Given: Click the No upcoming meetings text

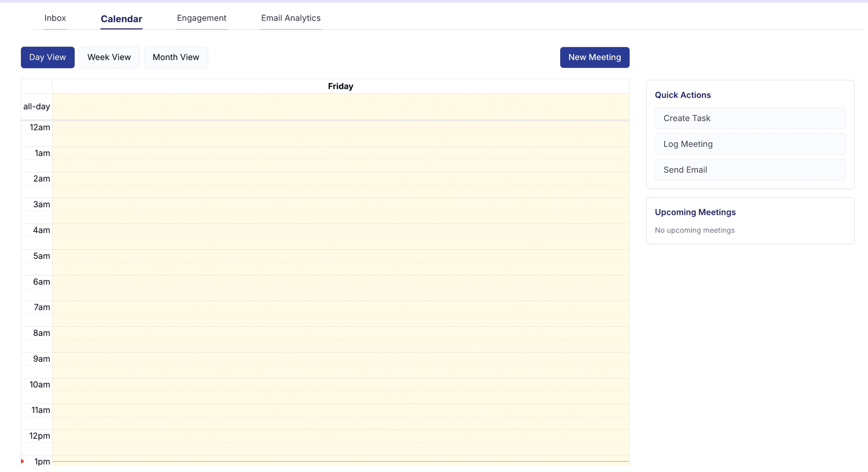Looking at the screenshot, I should [x=694, y=230].
